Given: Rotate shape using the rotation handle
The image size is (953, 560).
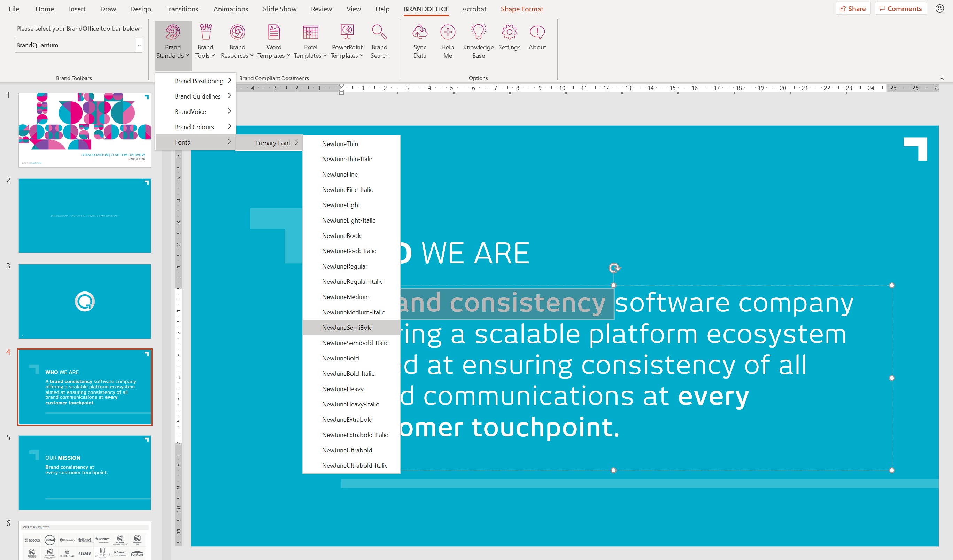Looking at the screenshot, I should coord(614,268).
